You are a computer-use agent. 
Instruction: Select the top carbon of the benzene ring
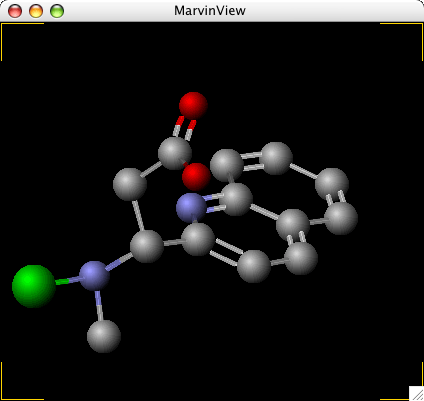tap(276, 158)
